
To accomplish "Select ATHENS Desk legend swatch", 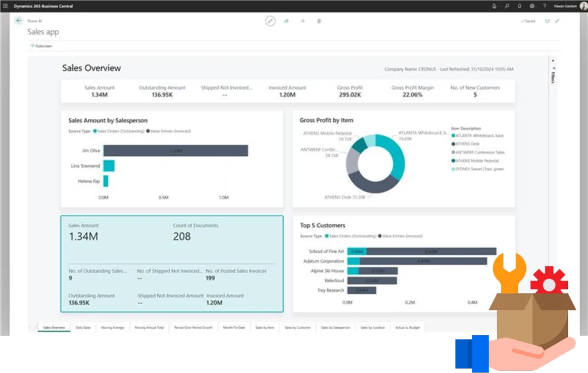I will coord(454,144).
